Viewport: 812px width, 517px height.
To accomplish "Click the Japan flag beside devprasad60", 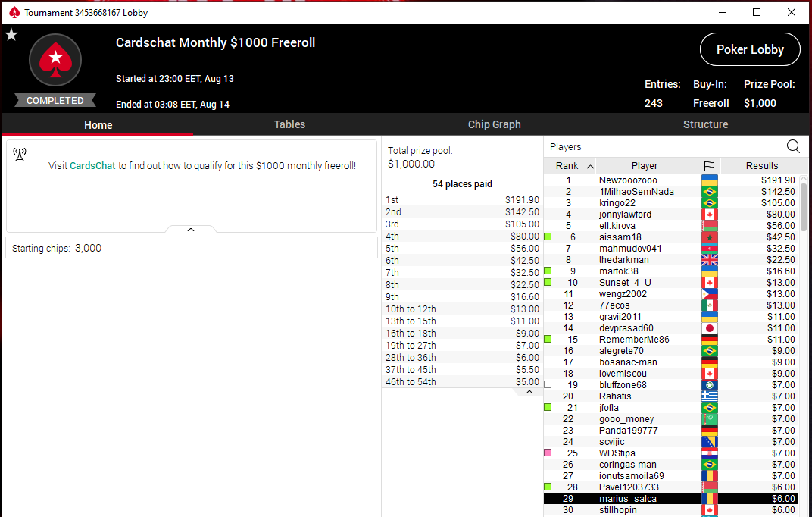I will click(x=710, y=328).
